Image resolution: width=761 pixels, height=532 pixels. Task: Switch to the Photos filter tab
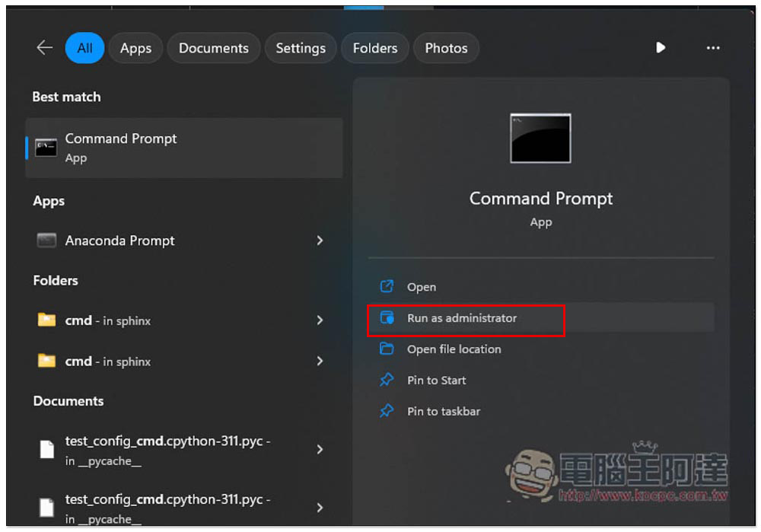(446, 48)
